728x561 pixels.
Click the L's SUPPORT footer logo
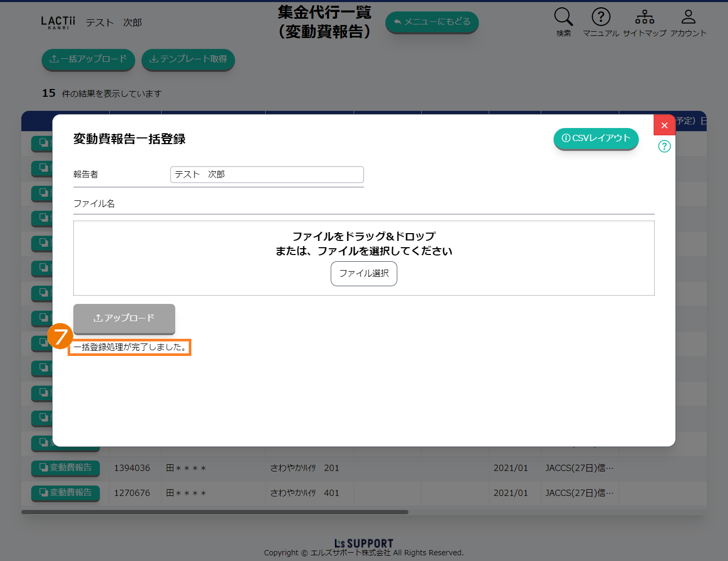pos(363,543)
